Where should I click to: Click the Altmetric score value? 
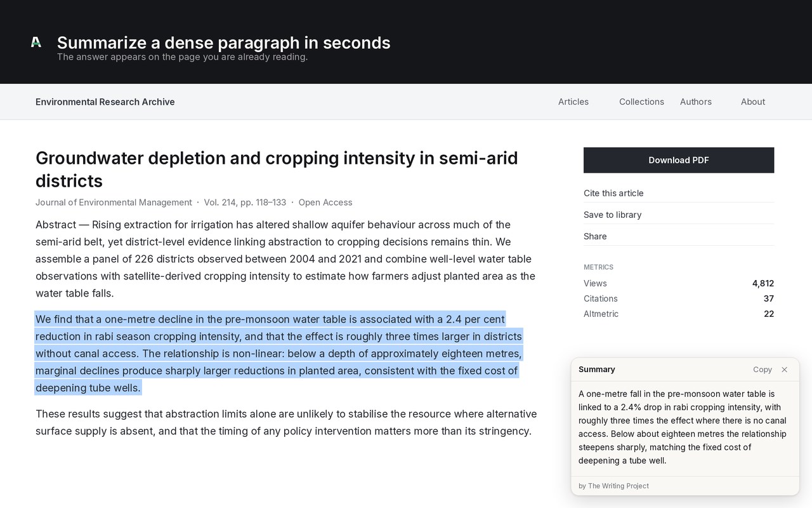tap(769, 314)
